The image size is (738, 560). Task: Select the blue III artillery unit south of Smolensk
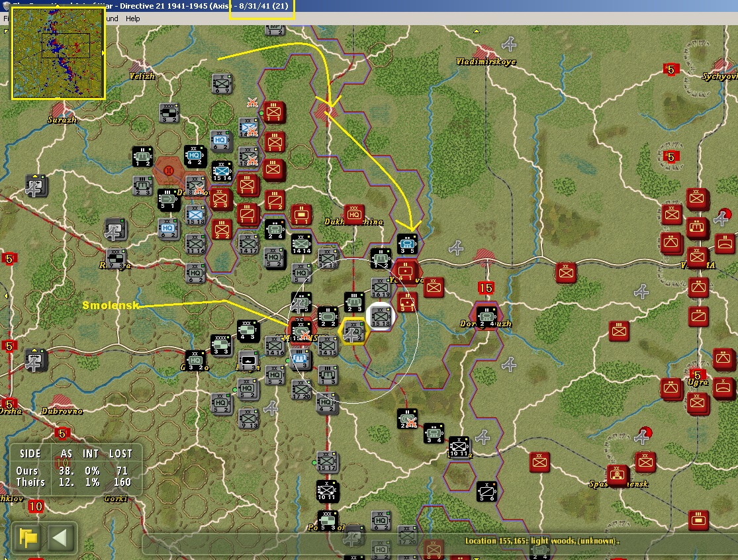click(300, 359)
